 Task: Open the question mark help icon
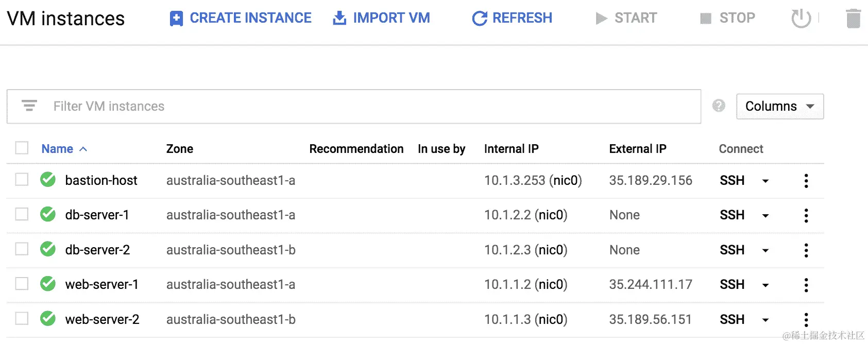(719, 106)
